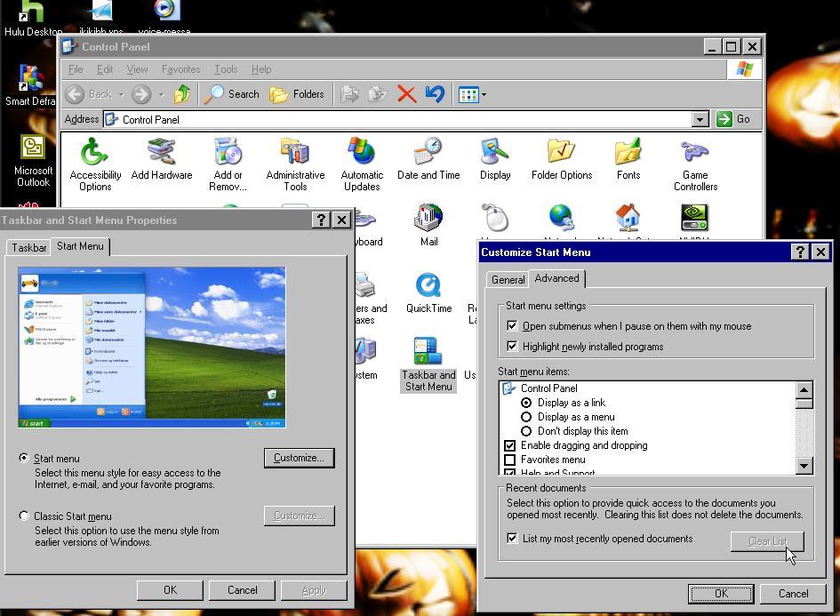The height and width of the screenshot is (616, 840).
Task: Open the Views dropdown button
Action: pyautogui.click(x=472, y=95)
